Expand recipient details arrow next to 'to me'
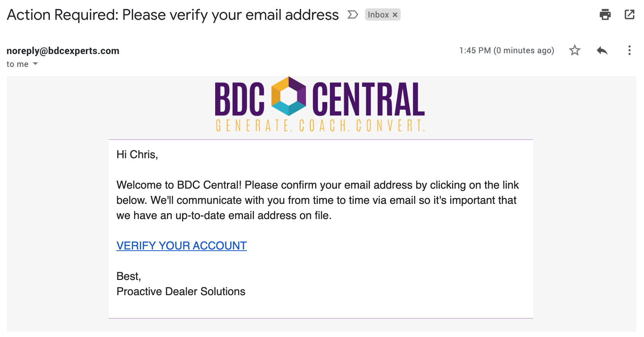The height and width of the screenshot is (337, 644). tap(35, 64)
